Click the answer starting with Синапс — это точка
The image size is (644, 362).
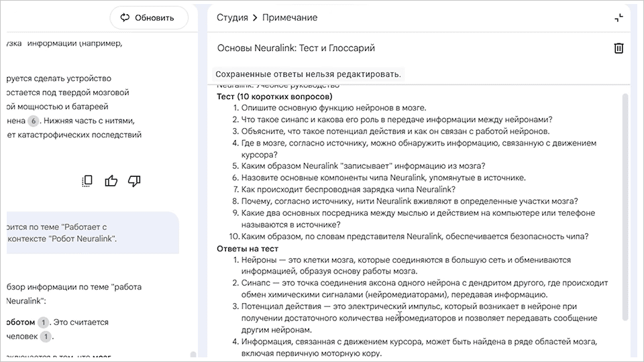424,288
